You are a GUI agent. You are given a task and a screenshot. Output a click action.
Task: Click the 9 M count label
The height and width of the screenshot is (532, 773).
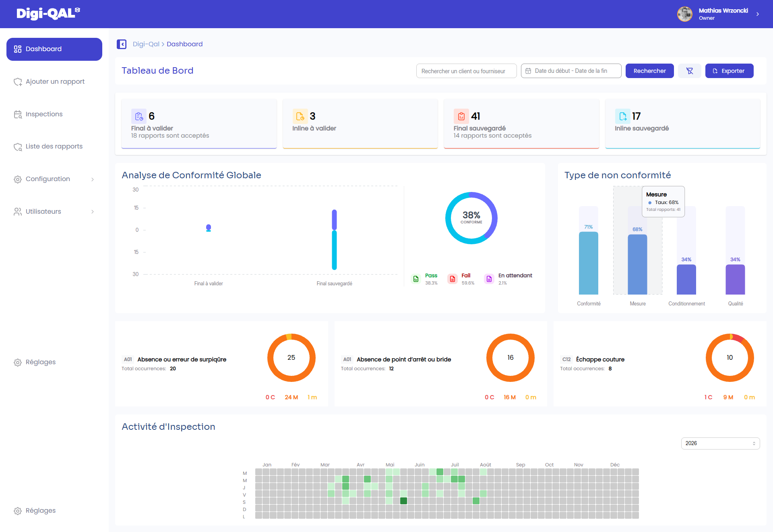(728, 397)
